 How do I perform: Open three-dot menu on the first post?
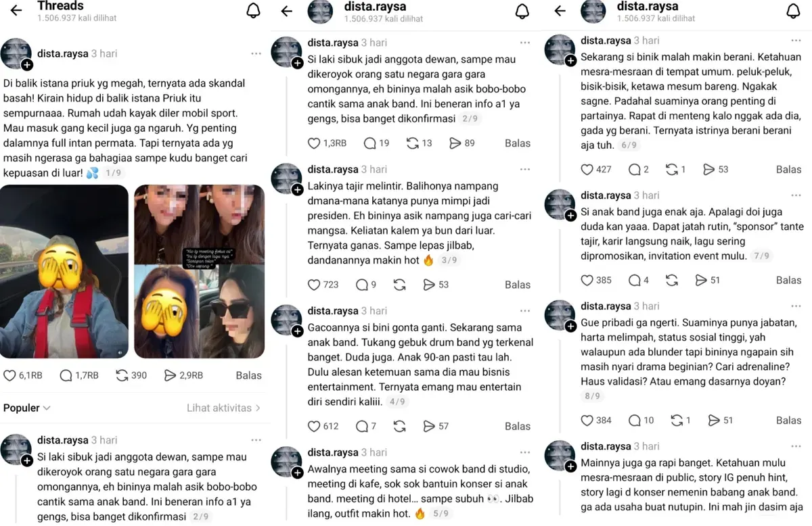(256, 53)
